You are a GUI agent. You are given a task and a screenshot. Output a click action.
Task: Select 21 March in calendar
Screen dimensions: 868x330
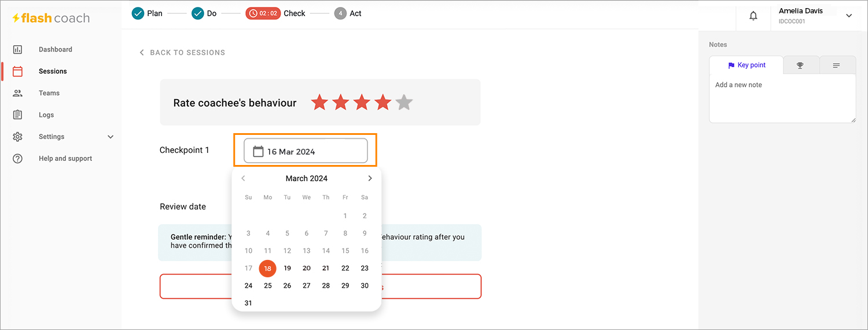326,268
